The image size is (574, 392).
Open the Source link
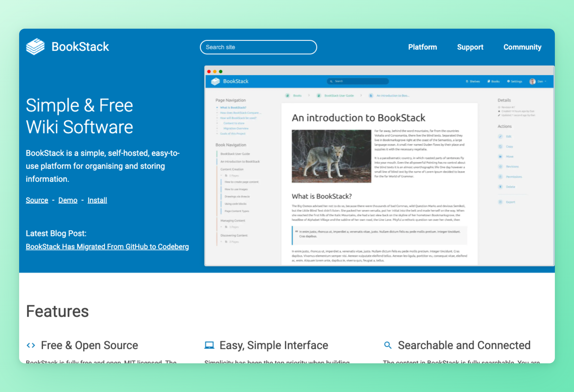click(x=37, y=200)
